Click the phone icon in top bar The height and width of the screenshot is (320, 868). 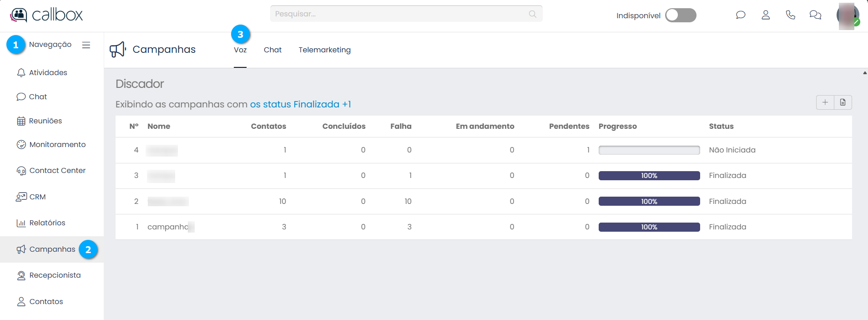tap(790, 15)
